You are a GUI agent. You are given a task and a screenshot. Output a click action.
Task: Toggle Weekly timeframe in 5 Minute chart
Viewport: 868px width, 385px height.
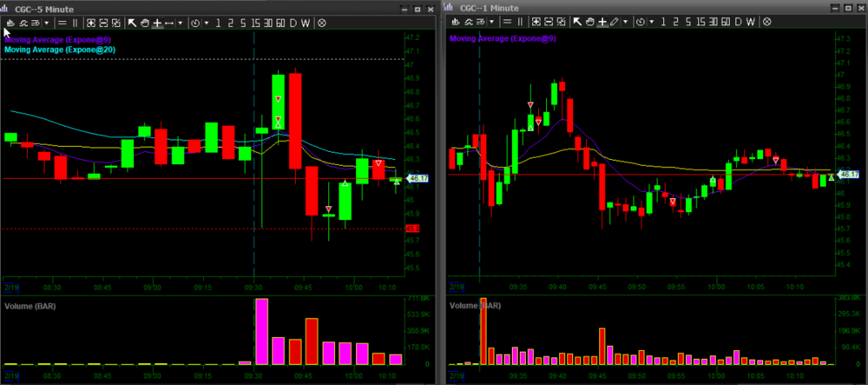306,23
